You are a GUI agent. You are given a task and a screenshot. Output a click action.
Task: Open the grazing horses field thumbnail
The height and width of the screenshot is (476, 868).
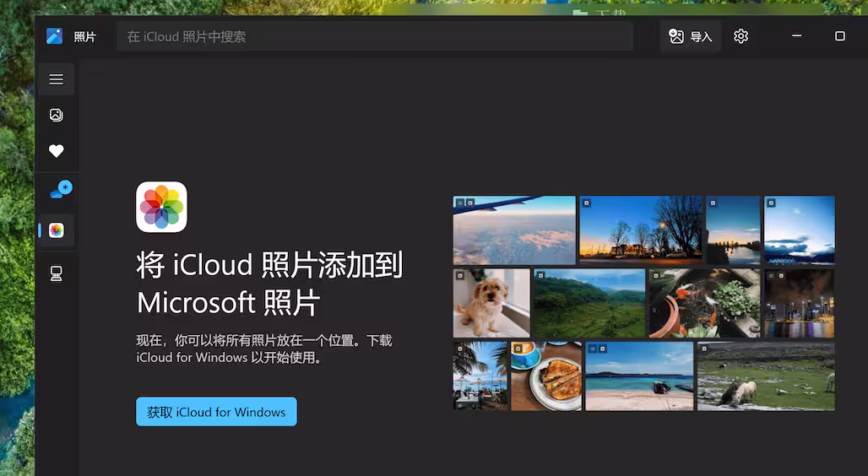pos(766,376)
